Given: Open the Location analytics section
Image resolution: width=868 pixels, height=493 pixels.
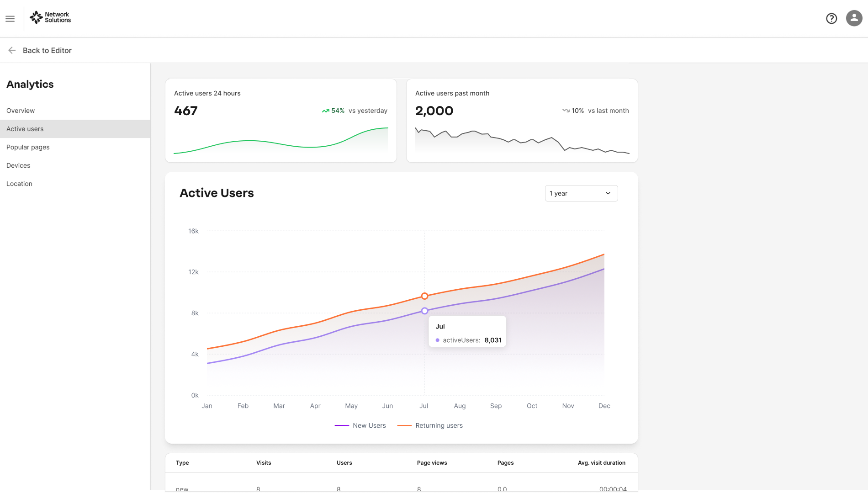Looking at the screenshot, I should 19,184.
